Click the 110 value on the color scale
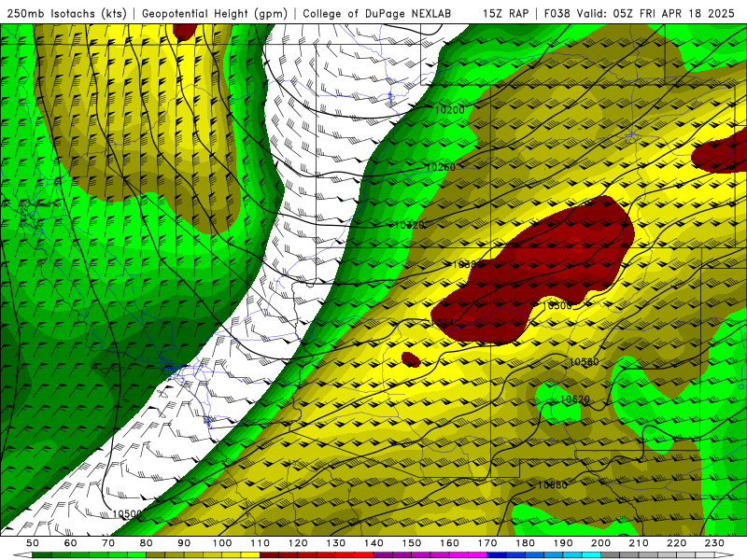Viewport: 747px width, 560px height. [261, 543]
